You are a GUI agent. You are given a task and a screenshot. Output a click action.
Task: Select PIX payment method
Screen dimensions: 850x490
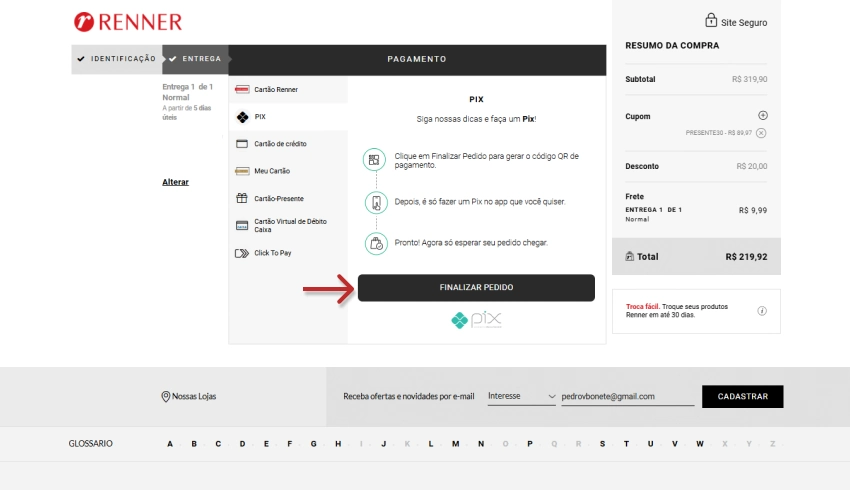[288, 117]
